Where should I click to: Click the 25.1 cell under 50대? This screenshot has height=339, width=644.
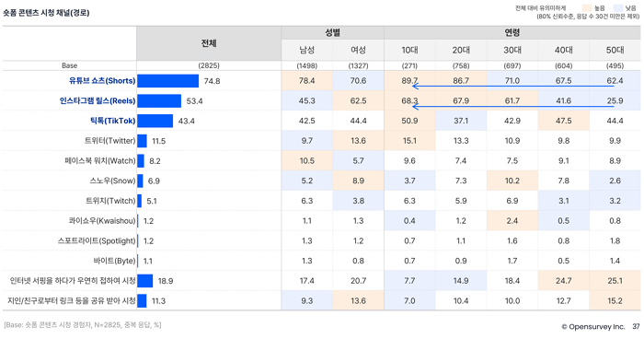pyautogui.click(x=615, y=281)
